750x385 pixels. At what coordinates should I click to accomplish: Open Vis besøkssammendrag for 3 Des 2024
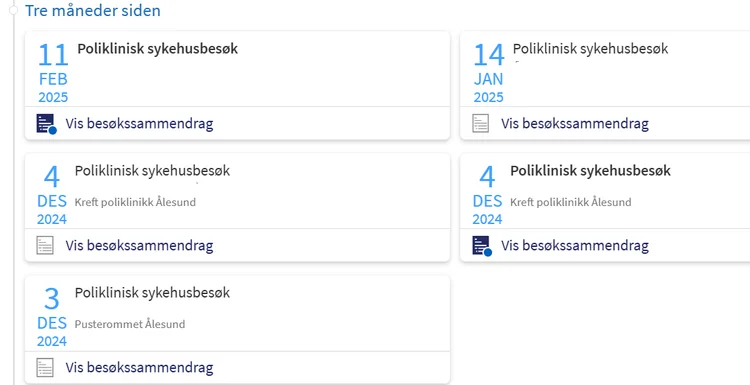point(139,368)
